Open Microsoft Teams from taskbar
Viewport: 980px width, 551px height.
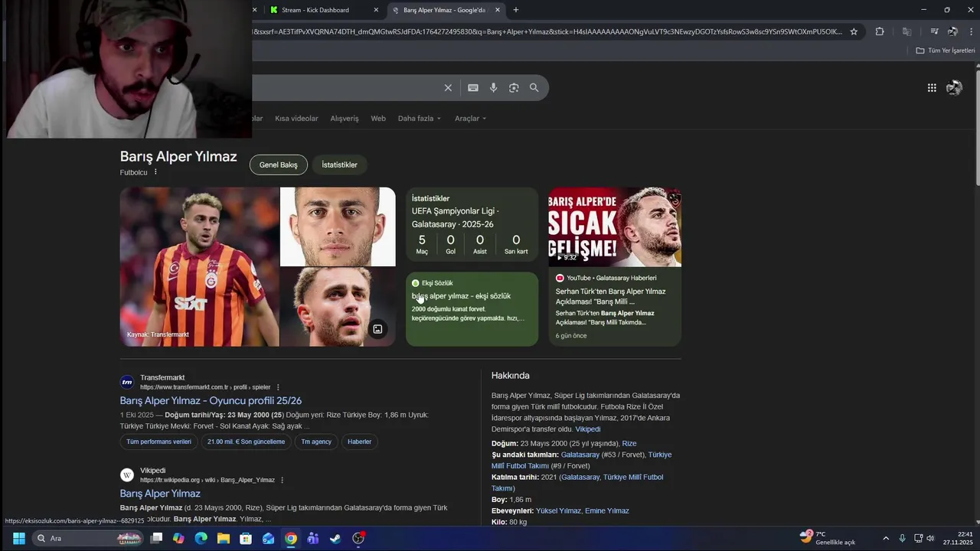tap(313, 539)
